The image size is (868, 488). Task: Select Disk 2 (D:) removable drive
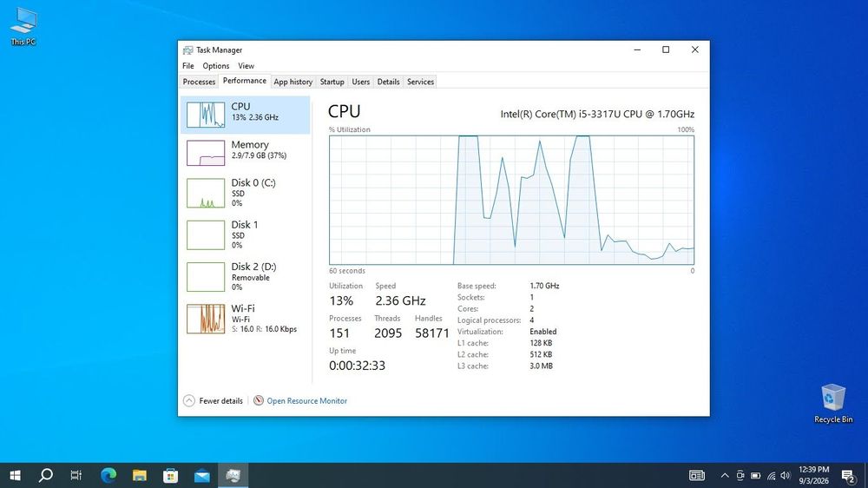click(246, 276)
